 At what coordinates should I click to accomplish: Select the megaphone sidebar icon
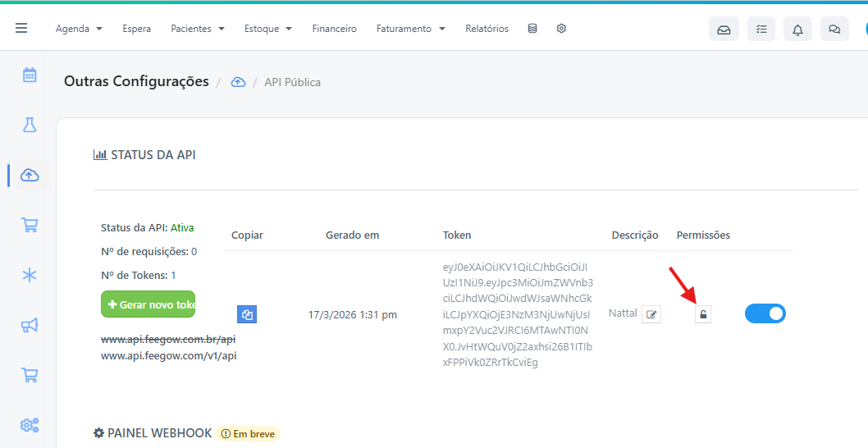tap(30, 325)
